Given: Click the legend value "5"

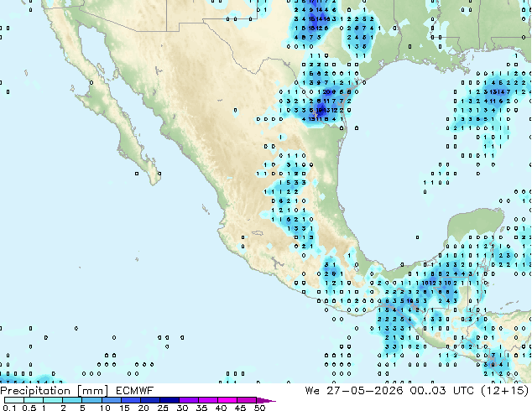Looking at the screenshot, I should click(x=82, y=408).
